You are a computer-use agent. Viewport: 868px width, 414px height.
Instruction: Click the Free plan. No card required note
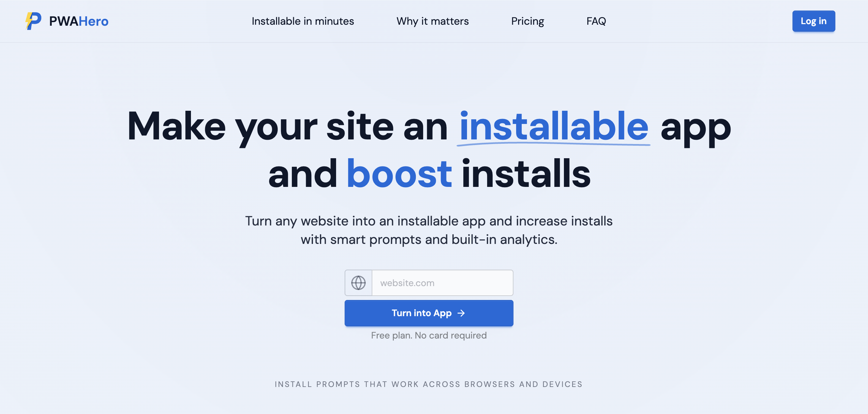[429, 336]
